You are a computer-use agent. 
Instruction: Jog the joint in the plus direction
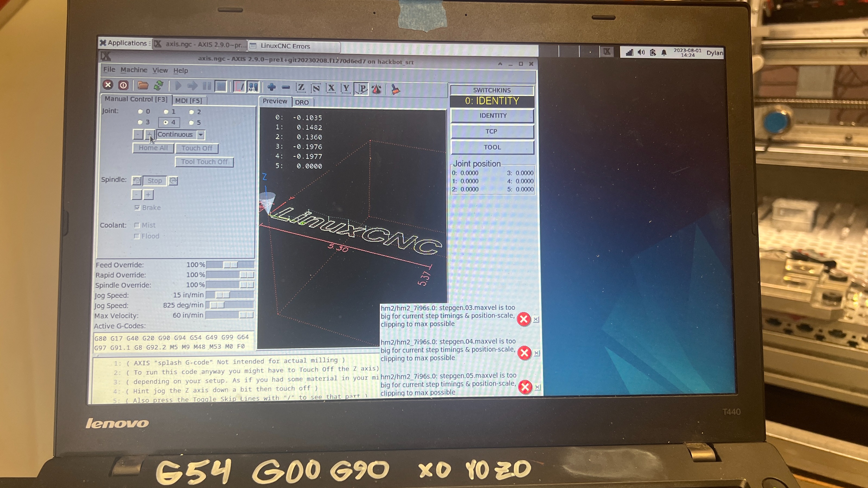coord(150,134)
